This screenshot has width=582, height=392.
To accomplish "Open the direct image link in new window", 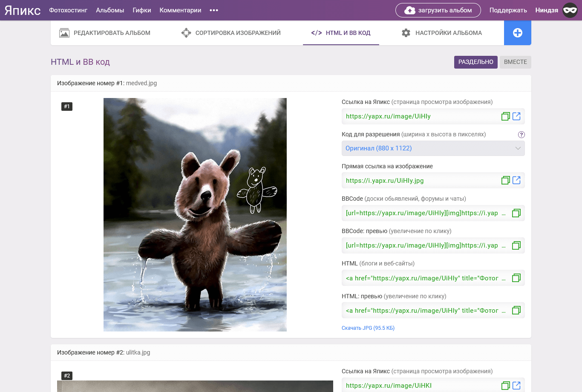I will [x=516, y=181].
